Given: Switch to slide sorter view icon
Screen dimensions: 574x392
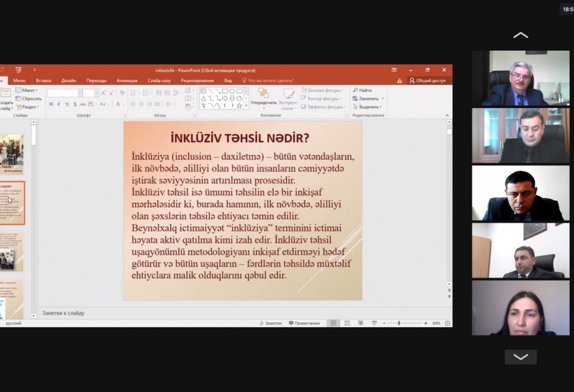Looking at the screenshot, I should (347, 323).
